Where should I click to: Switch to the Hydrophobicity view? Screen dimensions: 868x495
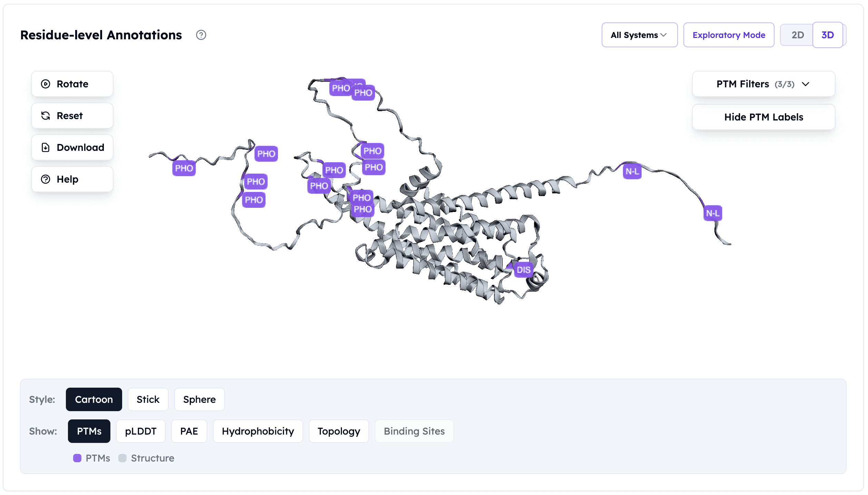[x=258, y=431]
